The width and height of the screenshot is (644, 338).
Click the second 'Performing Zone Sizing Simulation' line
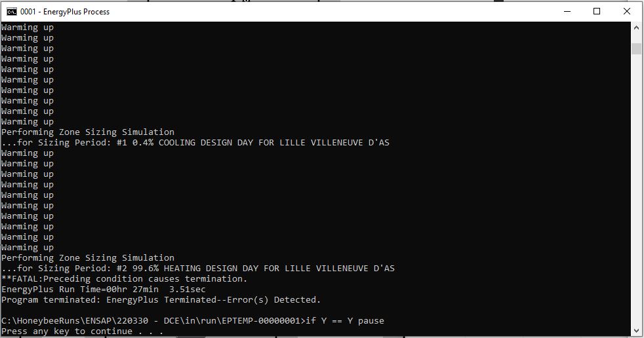pos(88,258)
